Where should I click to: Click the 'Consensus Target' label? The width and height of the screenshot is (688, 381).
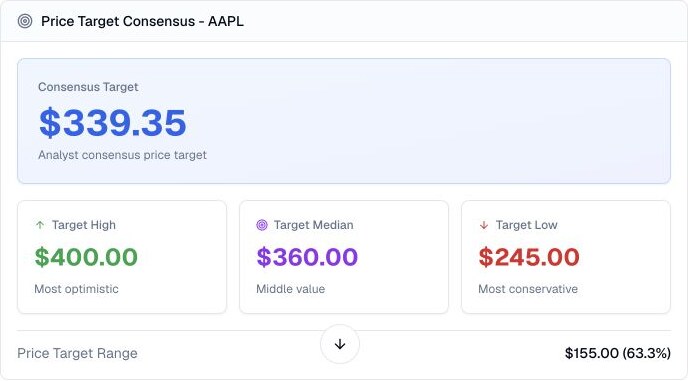click(88, 87)
